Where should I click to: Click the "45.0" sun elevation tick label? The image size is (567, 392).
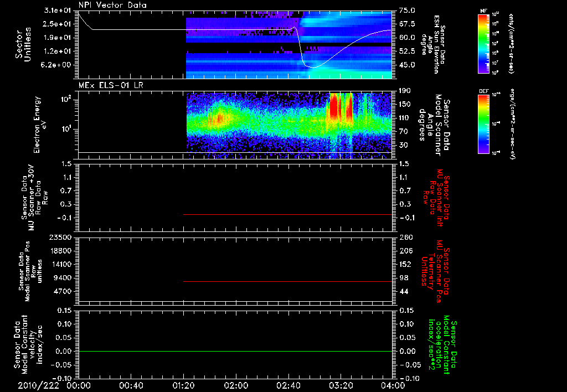407,65
